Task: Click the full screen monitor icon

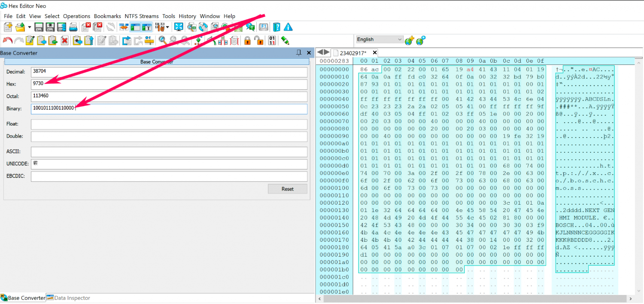Action: point(179,27)
